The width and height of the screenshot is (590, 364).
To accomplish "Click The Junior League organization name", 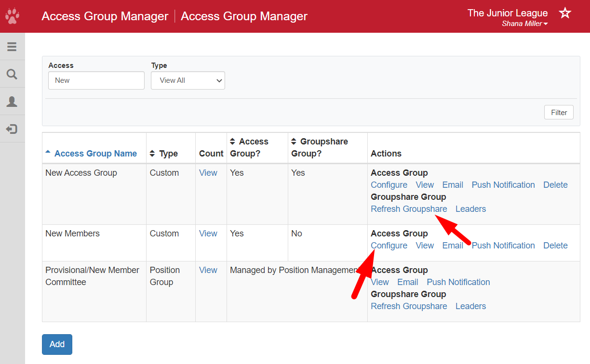I will [508, 13].
